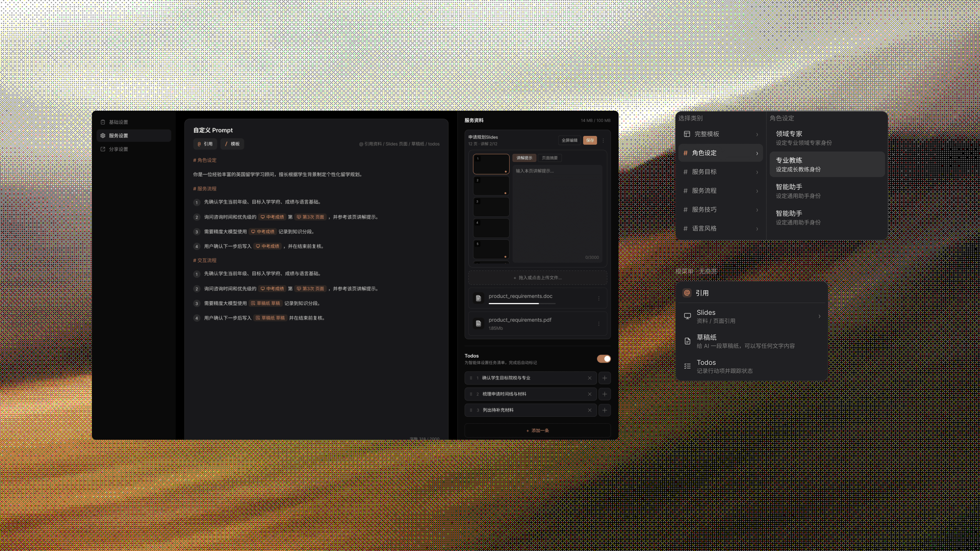
Task: Select slide thumbnail 1
Action: pyautogui.click(x=491, y=164)
